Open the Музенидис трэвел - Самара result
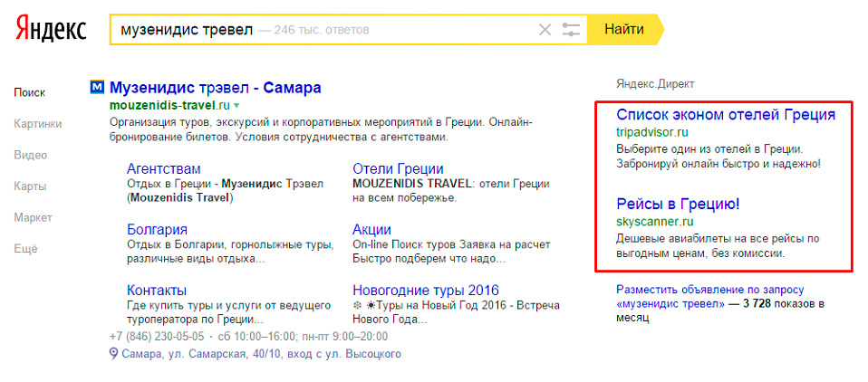The image size is (868, 382). [215, 88]
